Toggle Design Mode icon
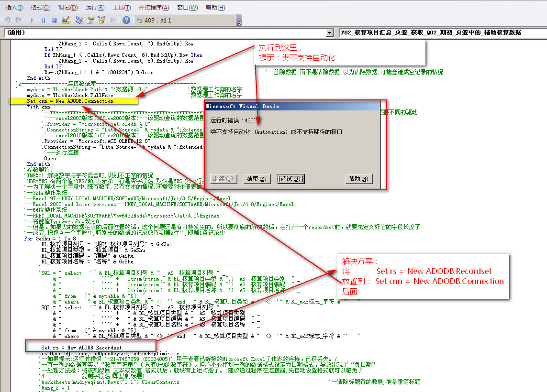The image size is (547, 392). point(66,20)
